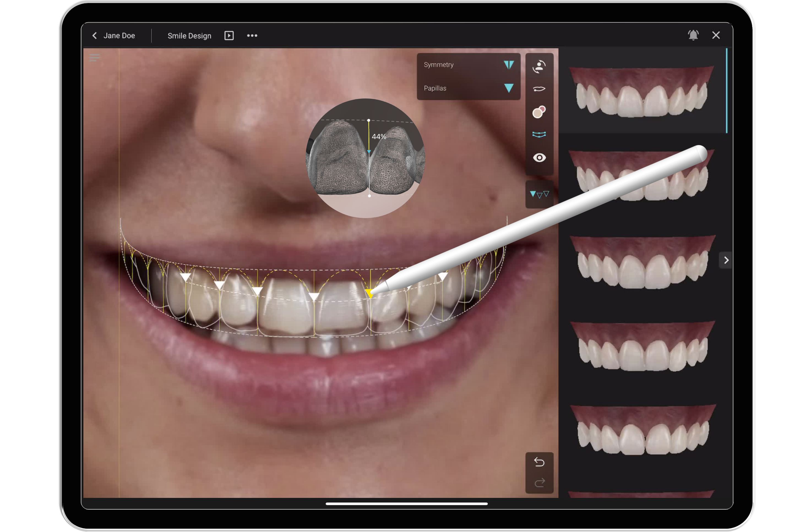Expand the smile library side panel arrow
811x532 pixels.
point(726,260)
